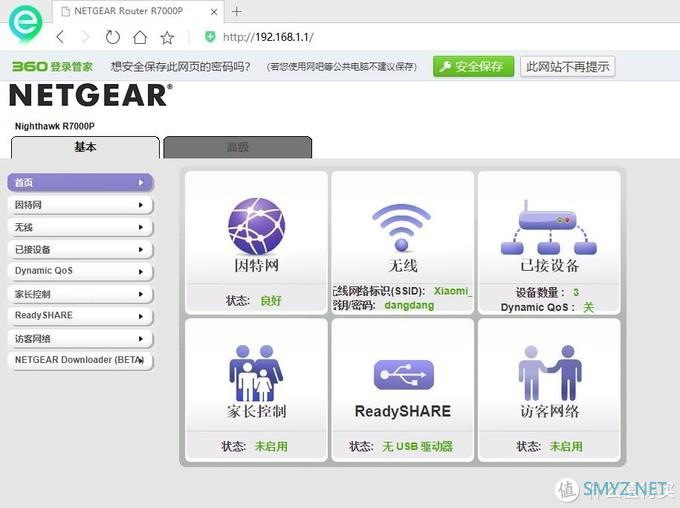This screenshot has width=680, height=508.
Task: Click the NETGEAR logo
Action: pyautogui.click(x=91, y=95)
